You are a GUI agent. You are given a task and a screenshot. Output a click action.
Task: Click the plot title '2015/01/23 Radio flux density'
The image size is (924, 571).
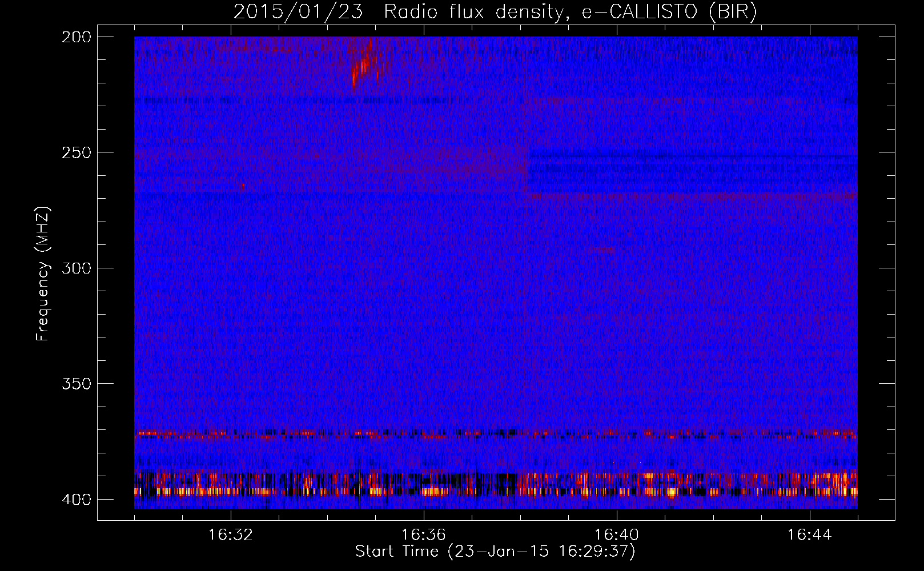click(495, 12)
